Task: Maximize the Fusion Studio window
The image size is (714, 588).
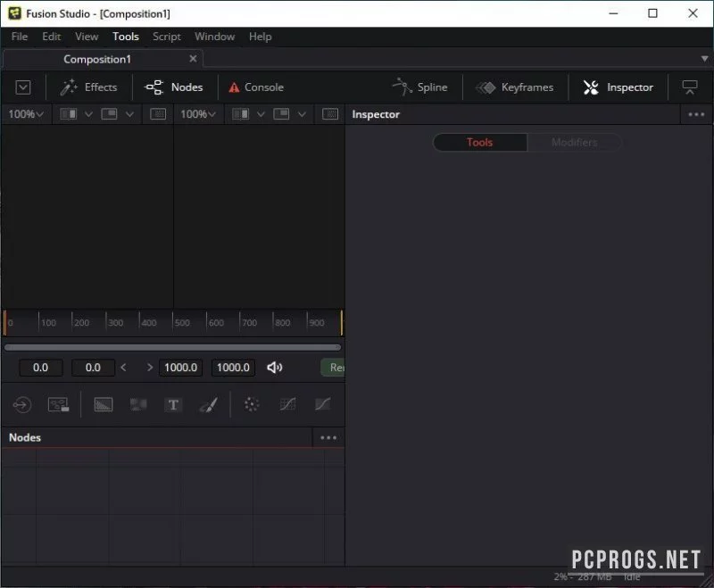Action: point(652,13)
